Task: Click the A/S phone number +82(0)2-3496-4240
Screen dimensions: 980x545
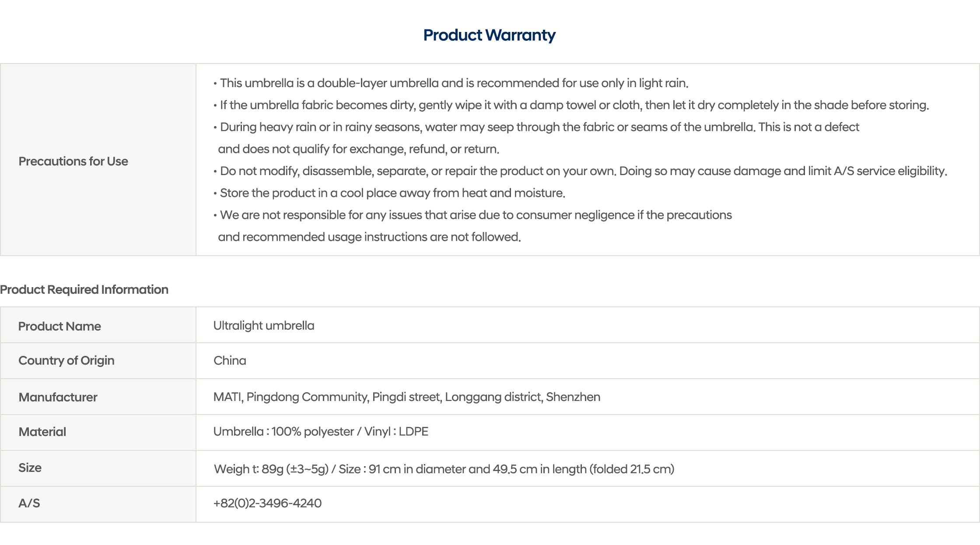Action: (x=267, y=503)
